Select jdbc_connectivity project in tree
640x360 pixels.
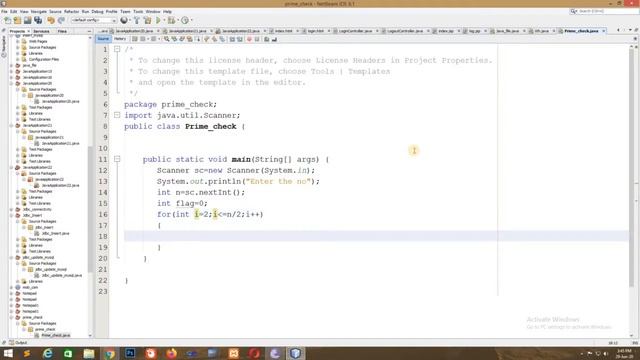[x=37, y=209]
